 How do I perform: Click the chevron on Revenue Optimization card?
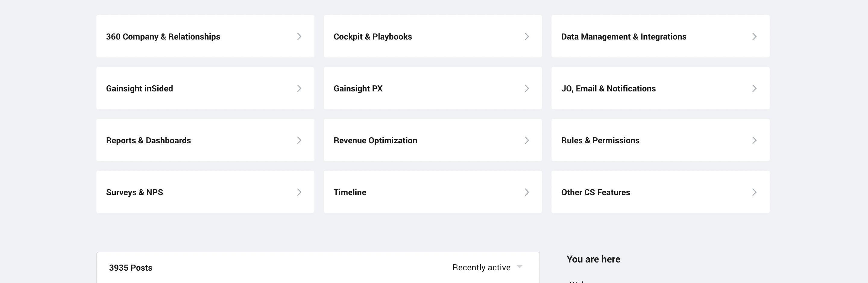pyautogui.click(x=527, y=140)
